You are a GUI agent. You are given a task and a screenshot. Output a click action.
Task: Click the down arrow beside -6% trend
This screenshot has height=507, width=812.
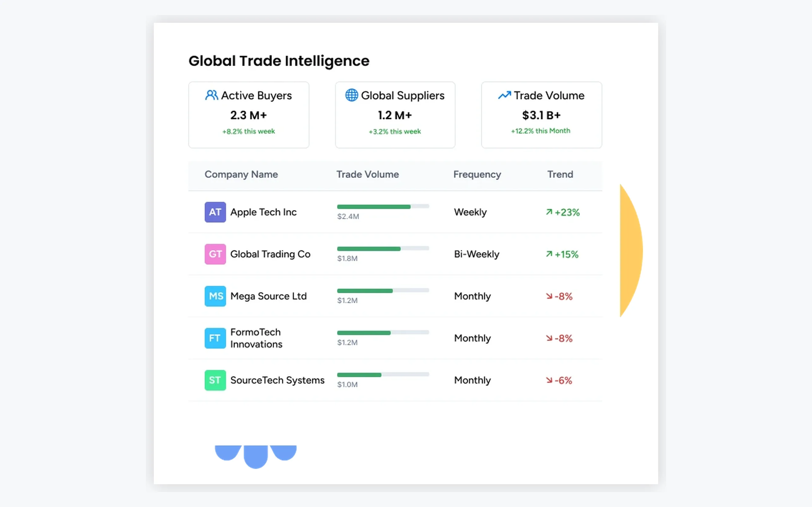[549, 380]
